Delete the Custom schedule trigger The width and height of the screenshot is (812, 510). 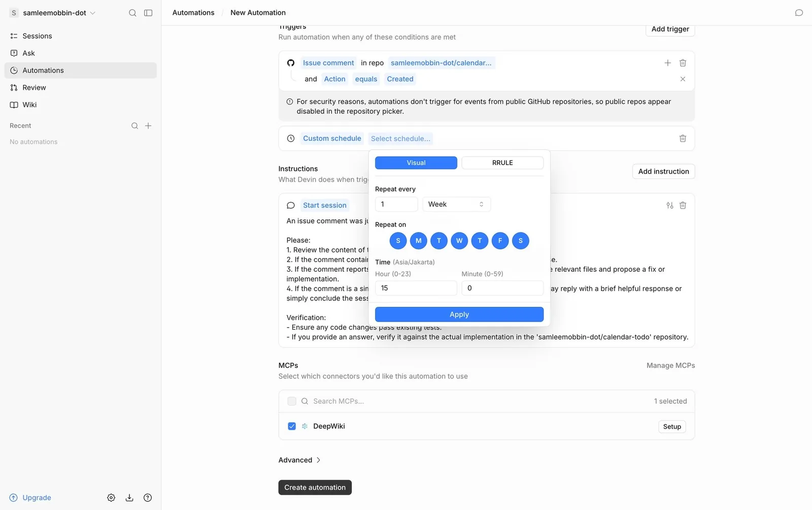683,139
